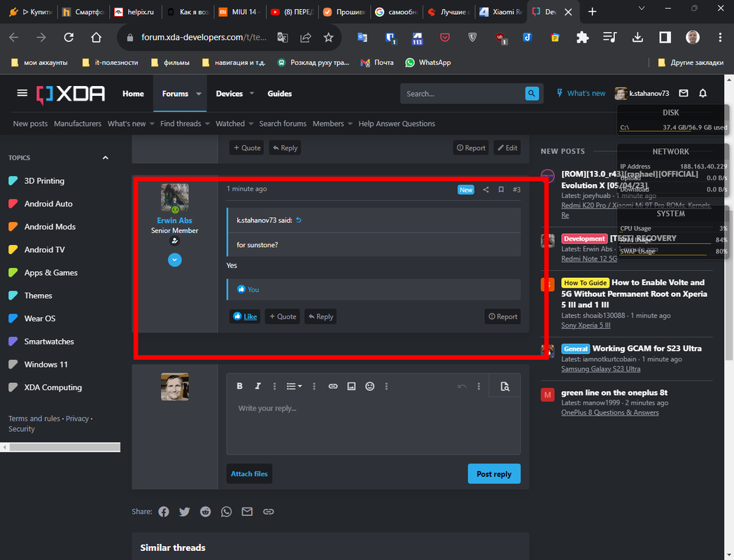Switch to the helpix.ru browser tab
Screen dimensions: 734x560
135,12
